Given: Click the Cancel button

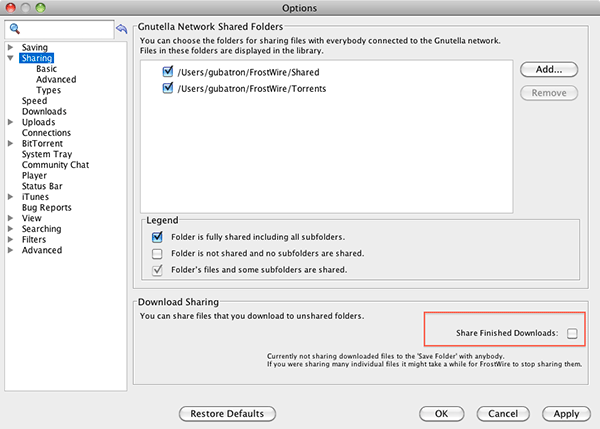Looking at the screenshot, I should click(x=503, y=414).
